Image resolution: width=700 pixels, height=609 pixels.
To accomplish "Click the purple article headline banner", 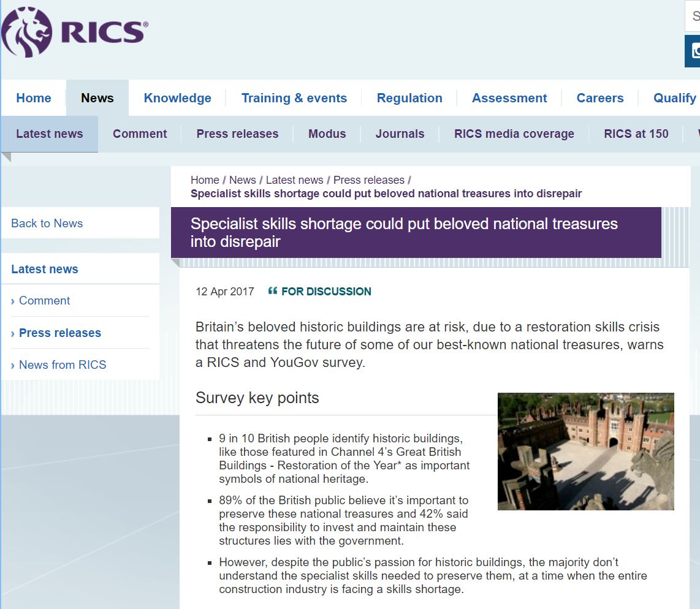I will coord(416,232).
